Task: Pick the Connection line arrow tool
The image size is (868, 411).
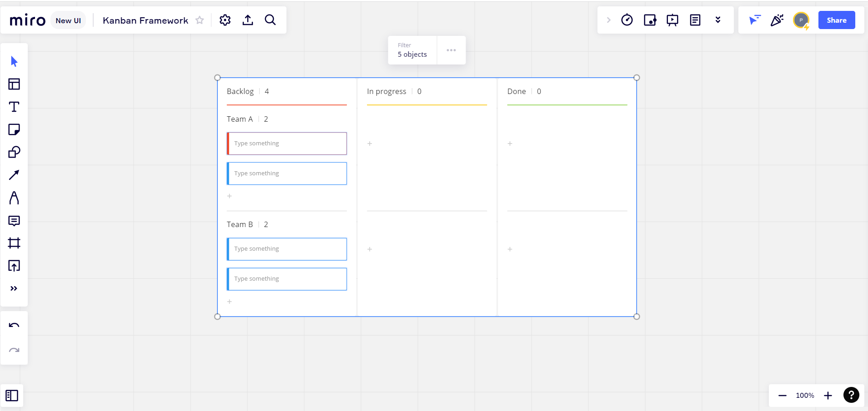Action: tap(14, 175)
